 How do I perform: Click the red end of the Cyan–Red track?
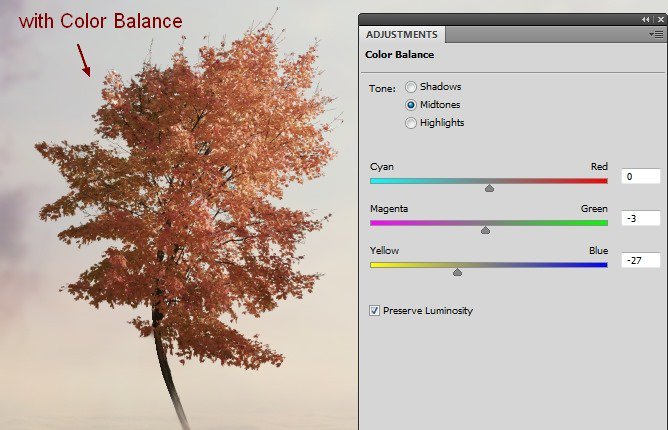[x=602, y=181]
